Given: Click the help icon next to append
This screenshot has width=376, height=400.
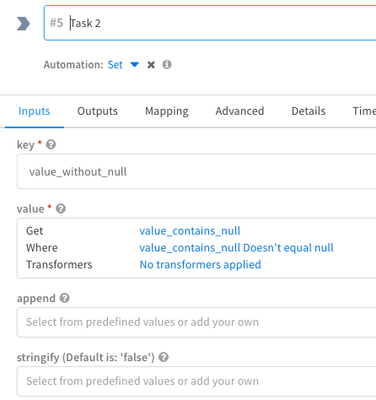Looking at the screenshot, I should (65, 298).
